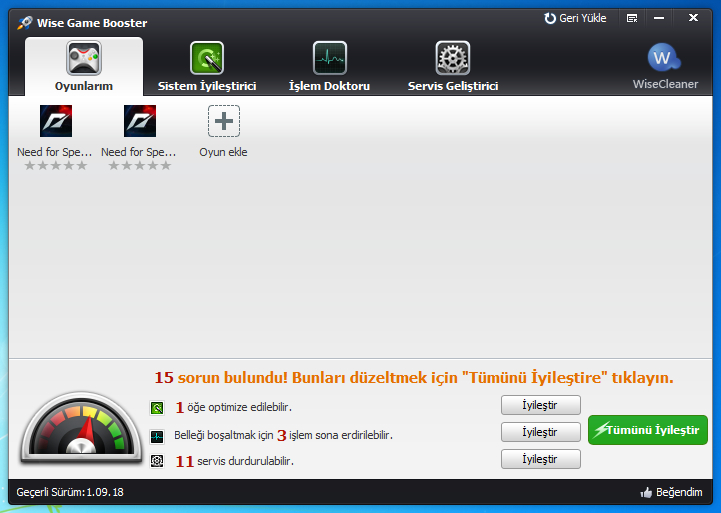Click İyileştir for optimizable item row
The height and width of the screenshot is (513, 721).
point(541,405)
